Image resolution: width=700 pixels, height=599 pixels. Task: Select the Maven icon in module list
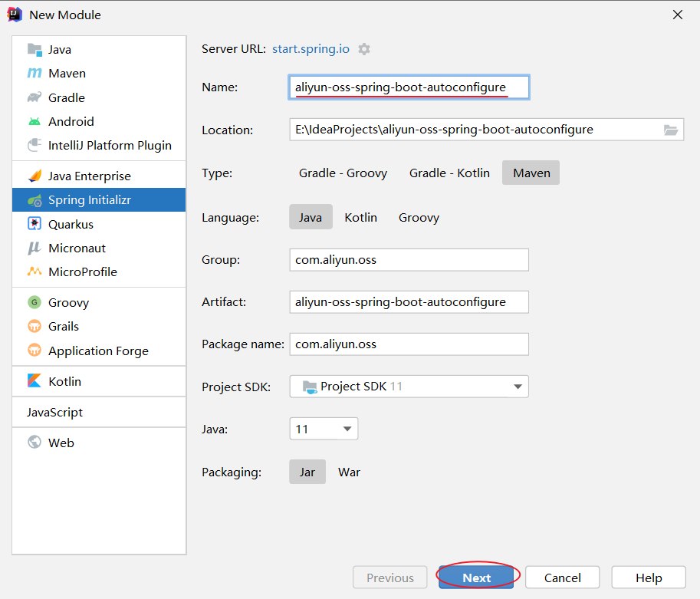35,74
